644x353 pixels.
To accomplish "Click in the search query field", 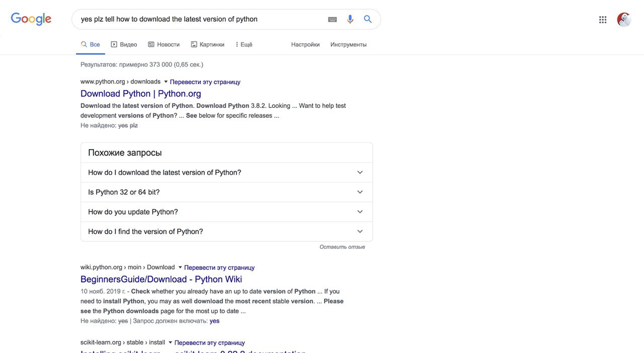I will pyautogui.click(x=201, y=19).
